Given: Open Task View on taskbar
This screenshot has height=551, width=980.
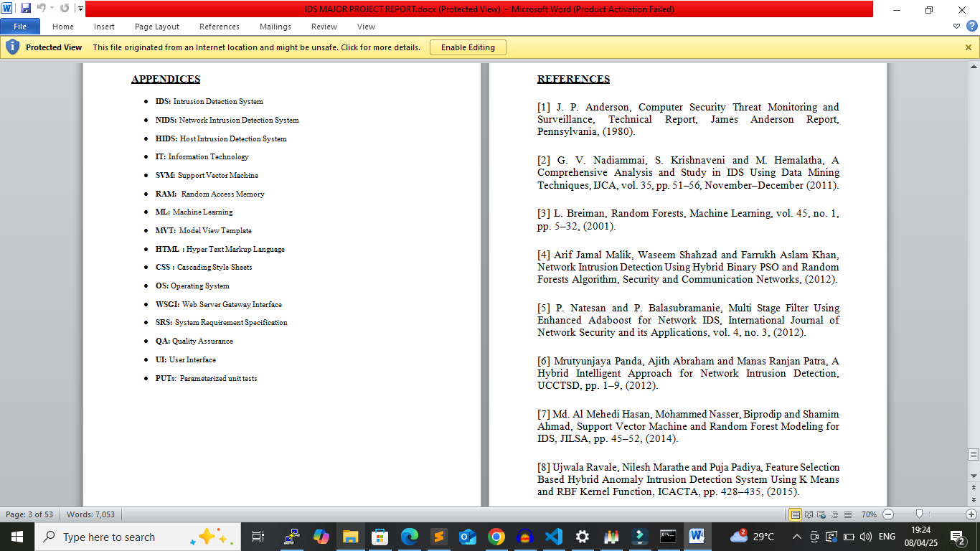Looking at the screenshot, I should point(258,537).
